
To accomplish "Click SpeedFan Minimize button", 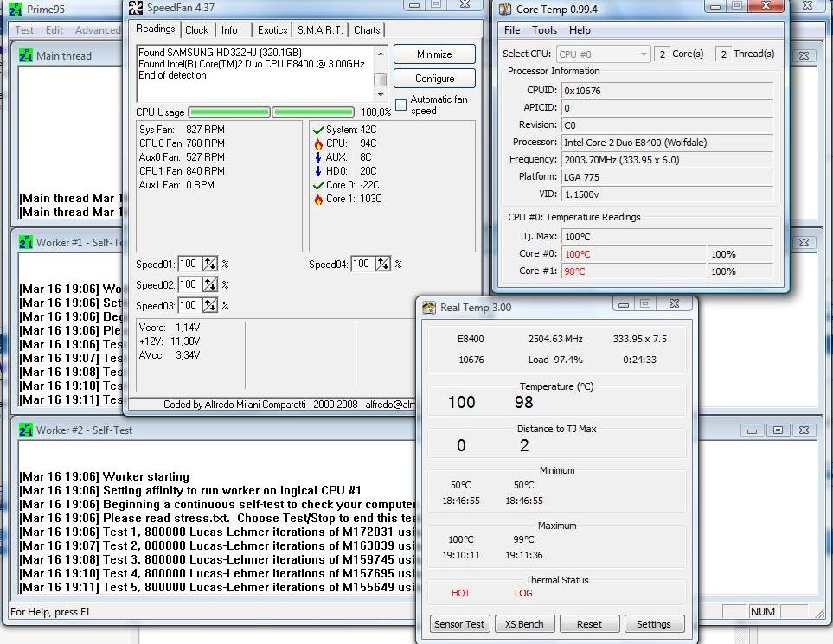I will [x=434, y=54].
